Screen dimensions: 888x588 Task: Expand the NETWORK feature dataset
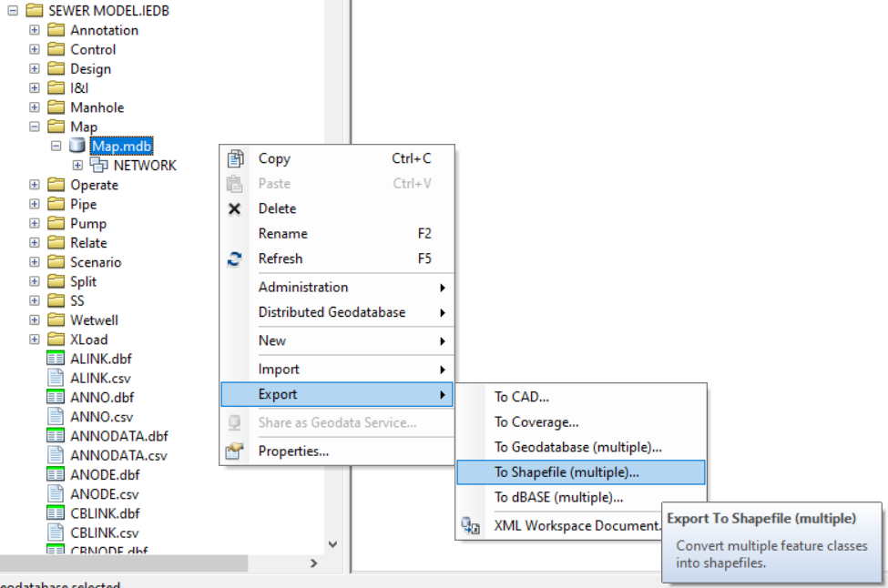click(77, 165)
